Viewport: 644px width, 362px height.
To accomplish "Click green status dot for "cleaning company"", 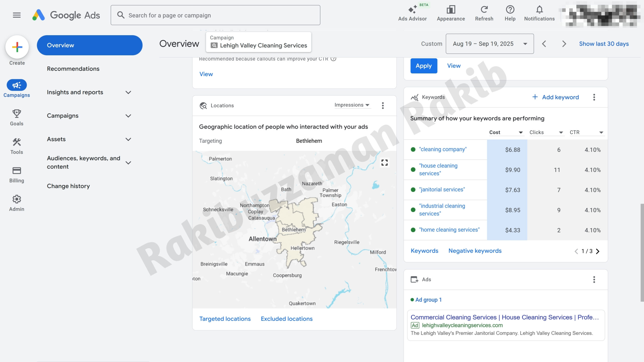I will [413, 150].
